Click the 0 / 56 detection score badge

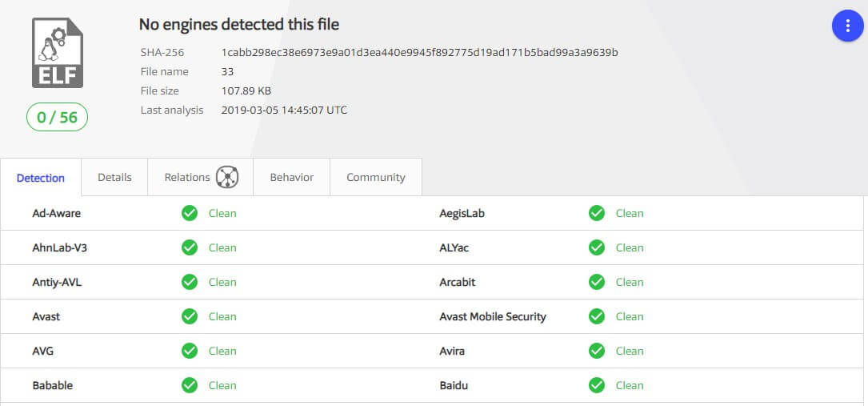pyautogui.click(x=57, y=118)
